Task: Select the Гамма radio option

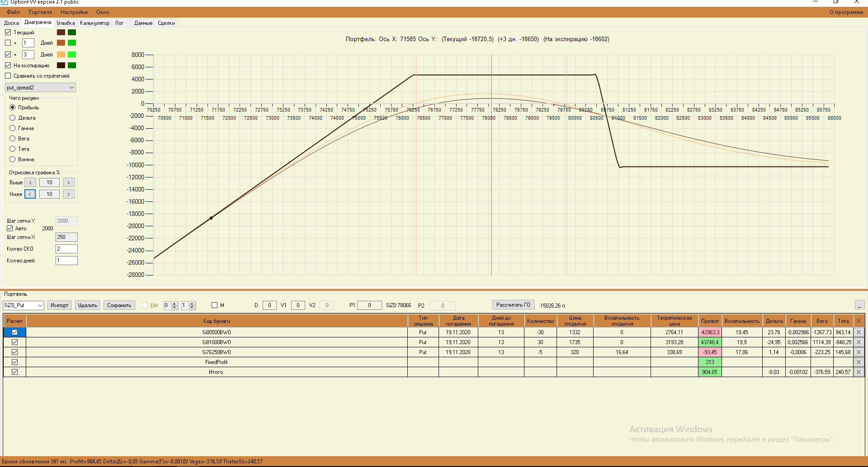Action: (13, 128)
